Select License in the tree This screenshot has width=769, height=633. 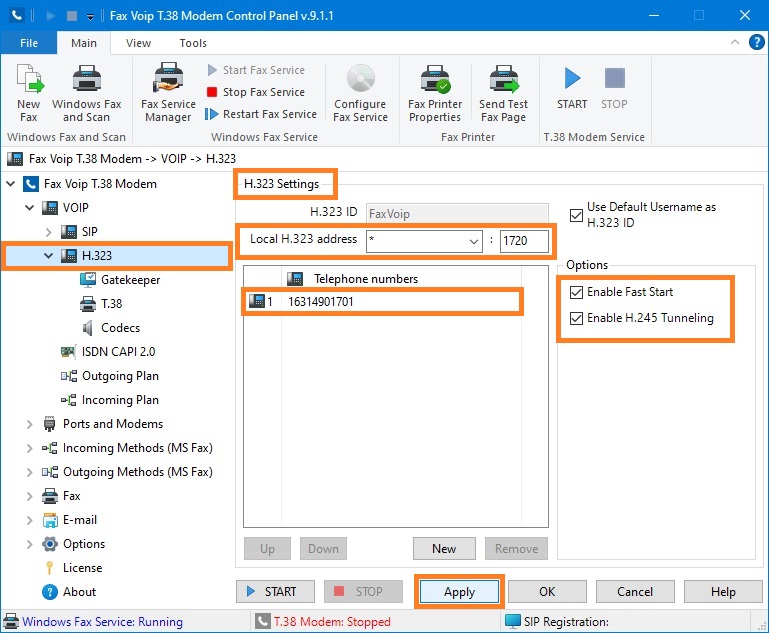coord(82,568)
